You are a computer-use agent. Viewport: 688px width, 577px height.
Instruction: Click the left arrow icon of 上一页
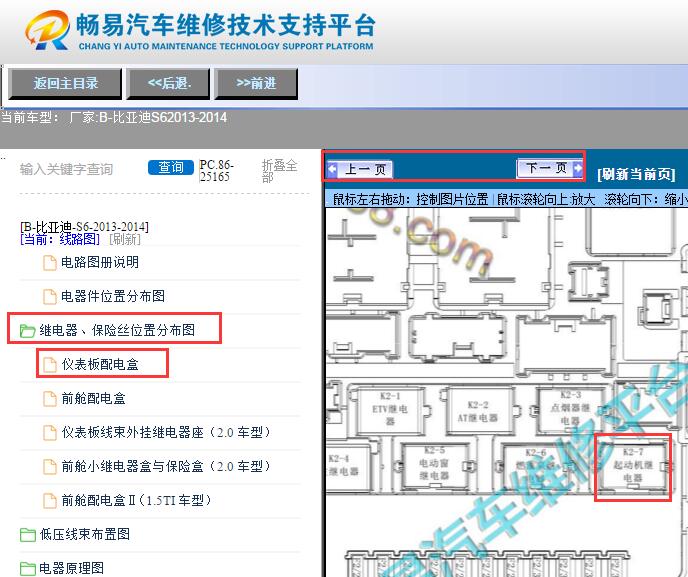click(333, 169)
